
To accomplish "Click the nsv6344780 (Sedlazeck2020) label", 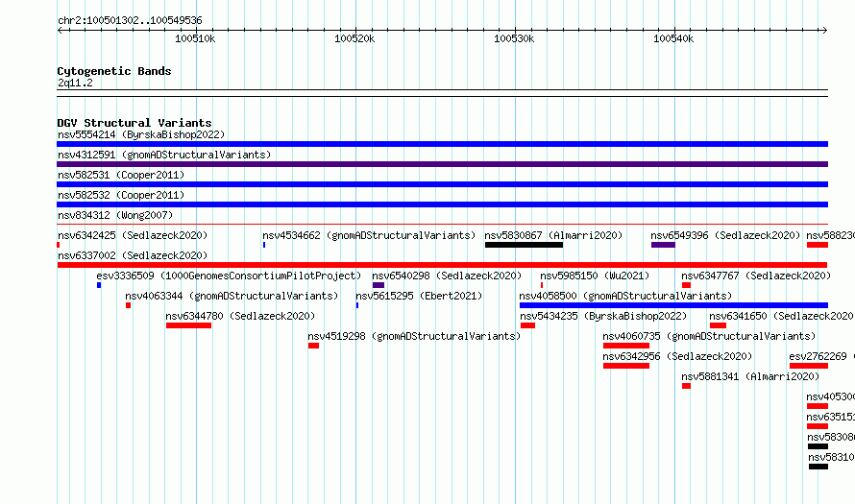I will tap(240, 316).
